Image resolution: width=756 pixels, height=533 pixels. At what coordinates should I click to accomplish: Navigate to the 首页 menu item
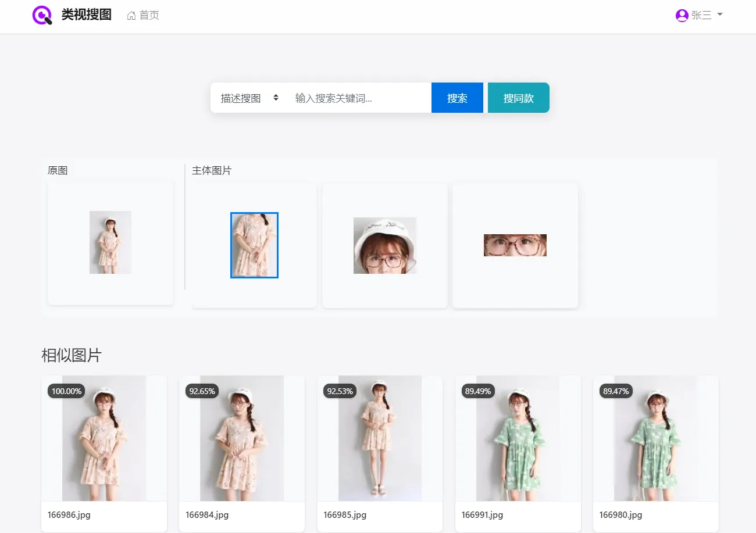click(147, 15)
